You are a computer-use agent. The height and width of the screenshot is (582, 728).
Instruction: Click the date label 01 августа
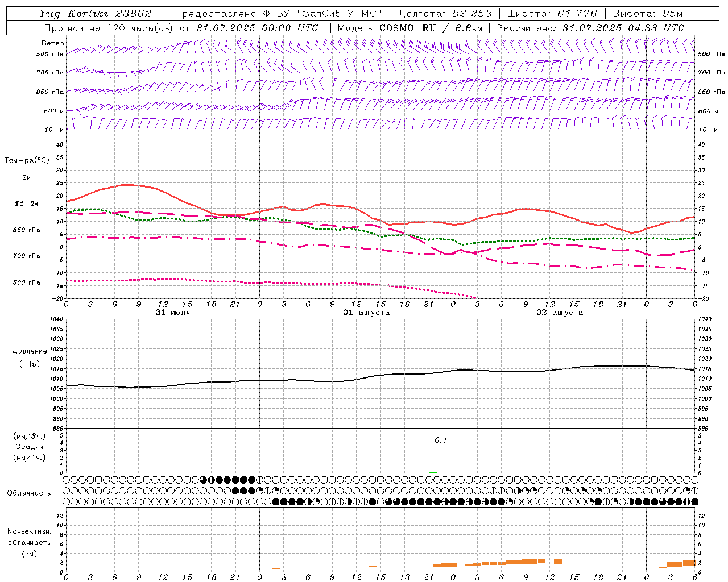click(x=366, y=313)
